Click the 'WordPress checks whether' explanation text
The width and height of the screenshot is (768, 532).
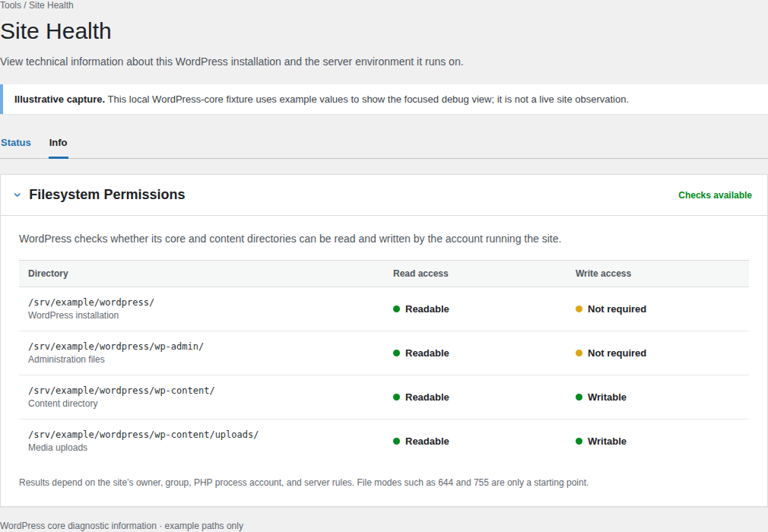pos(290,239)
